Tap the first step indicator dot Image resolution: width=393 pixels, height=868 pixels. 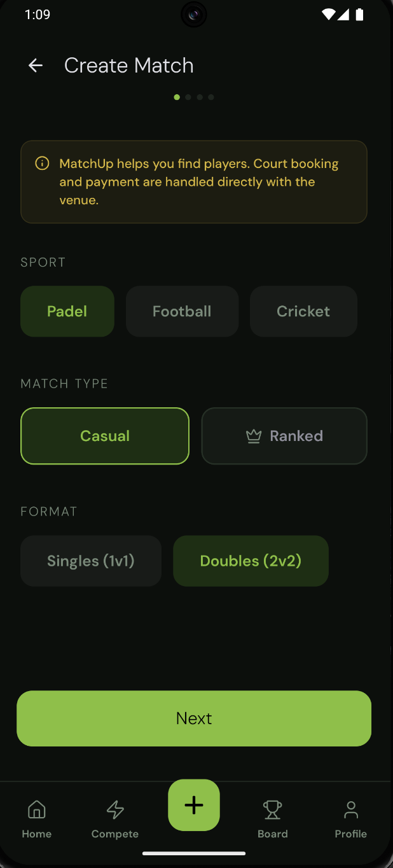point(177,97)
